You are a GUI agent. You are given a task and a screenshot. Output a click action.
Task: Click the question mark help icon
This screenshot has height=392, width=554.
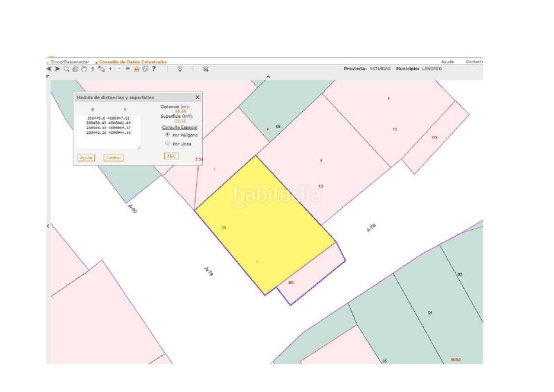pos(154,69)
